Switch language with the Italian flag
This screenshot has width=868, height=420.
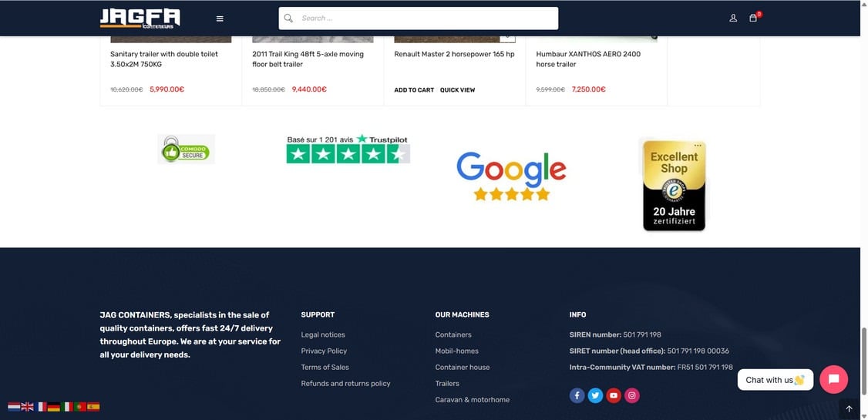click(67, 407)
